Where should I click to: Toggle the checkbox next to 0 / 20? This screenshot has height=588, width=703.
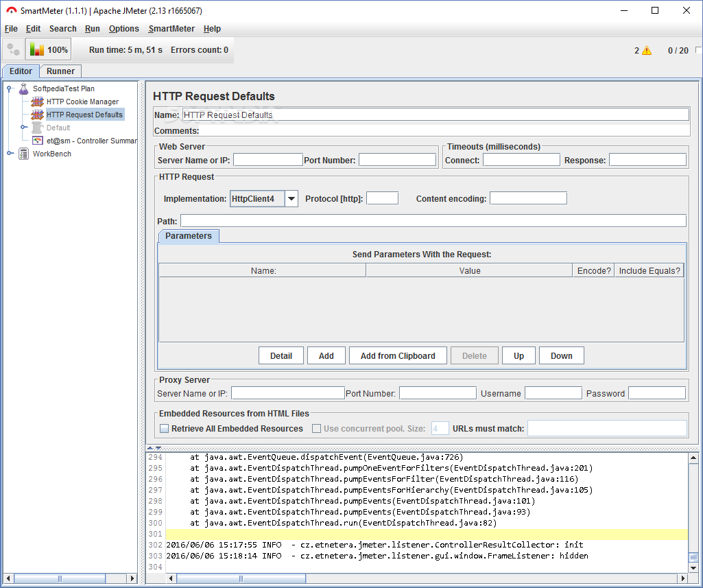698,50
